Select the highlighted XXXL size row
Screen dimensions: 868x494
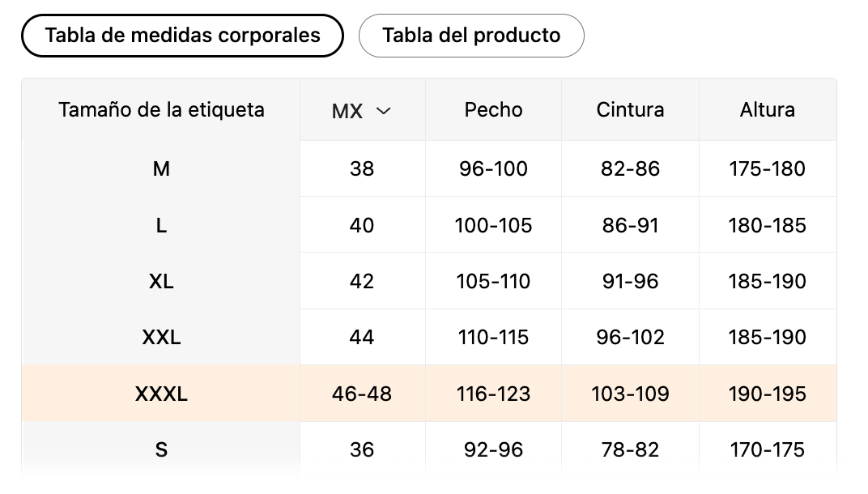(161, 394)
